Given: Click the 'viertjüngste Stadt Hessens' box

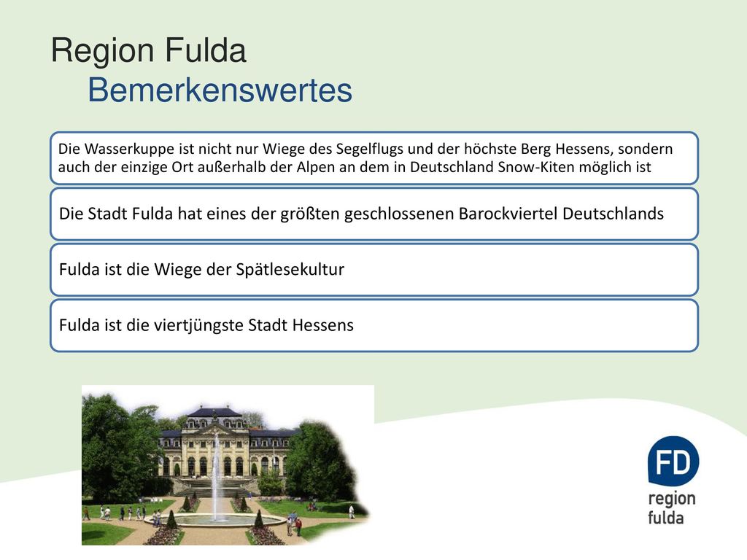Looking at the screenshot, I should pyautogui.click(x=374, y=325).
